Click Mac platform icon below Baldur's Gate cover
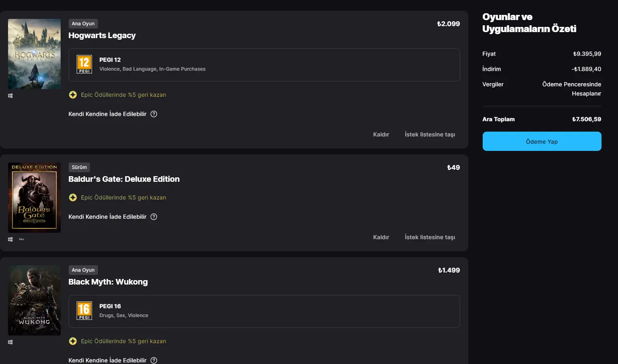The height and width of the screenshot is (364, 618). point(22,239)
